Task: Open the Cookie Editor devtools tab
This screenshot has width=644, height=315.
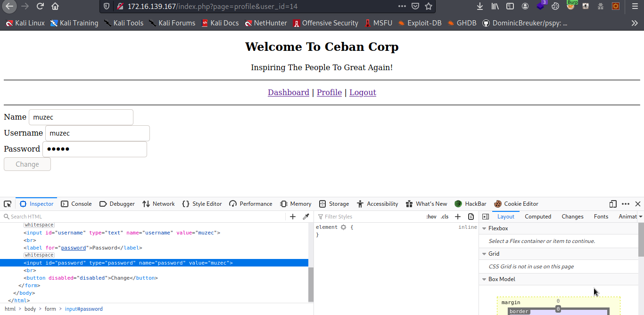Action: pyautogui.click(x=516, y=204)
